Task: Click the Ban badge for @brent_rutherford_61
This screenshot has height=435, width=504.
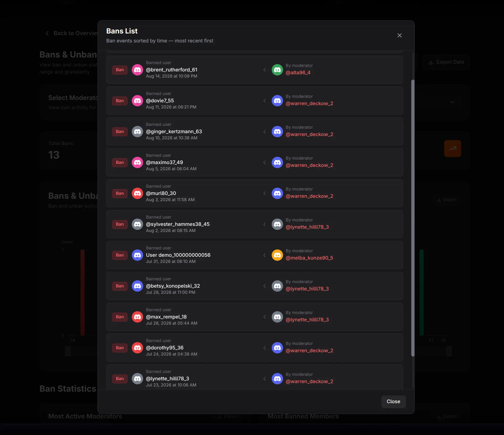Action: (120, 70)
